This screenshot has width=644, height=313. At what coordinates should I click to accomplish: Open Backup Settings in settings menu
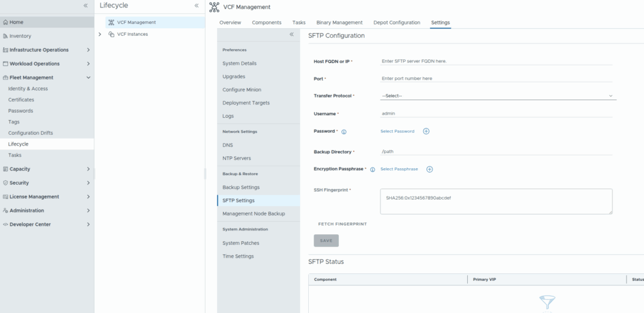pos(241,187)
